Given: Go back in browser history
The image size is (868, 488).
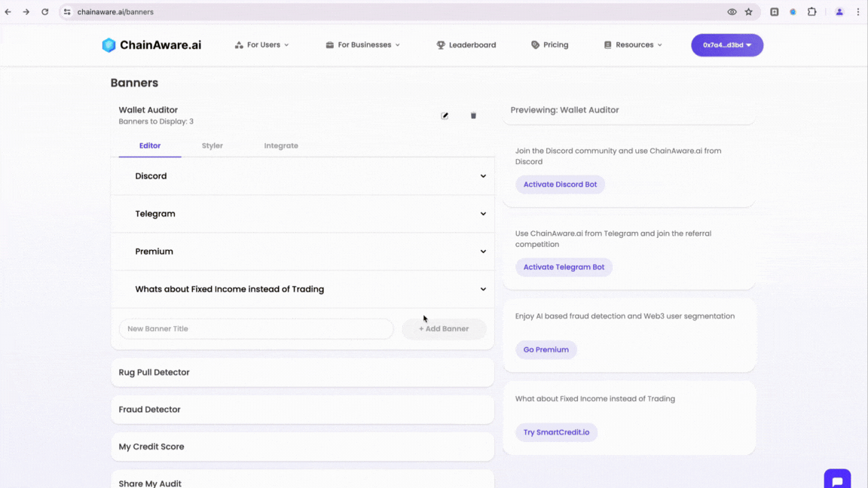Looking at the screenshot, I should [x=8, y=11].
